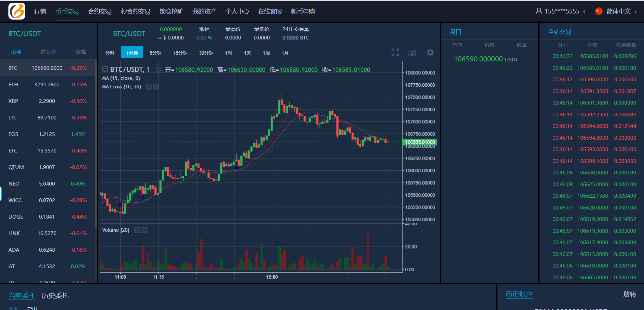Image resolution: width=644 pixels, height=310 pixels.
Task: Remove the Volume (20) indicator
Action: [145, 230]
